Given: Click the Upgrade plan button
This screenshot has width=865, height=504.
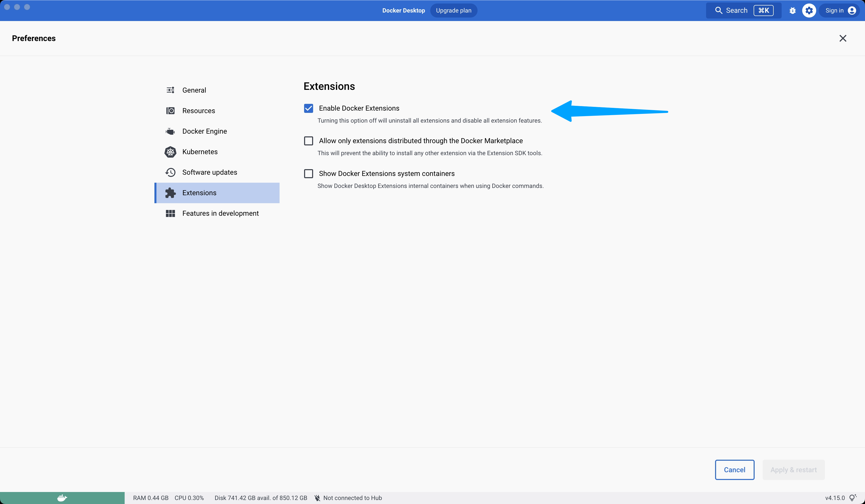Looking at the screenshot, I should 454,10.
